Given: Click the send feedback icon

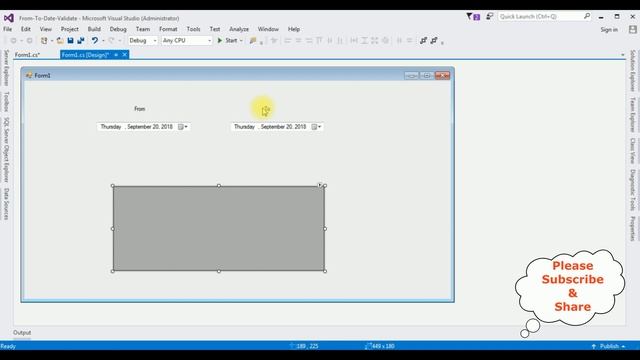Looking at the screenshot, I should pos(490,16).
